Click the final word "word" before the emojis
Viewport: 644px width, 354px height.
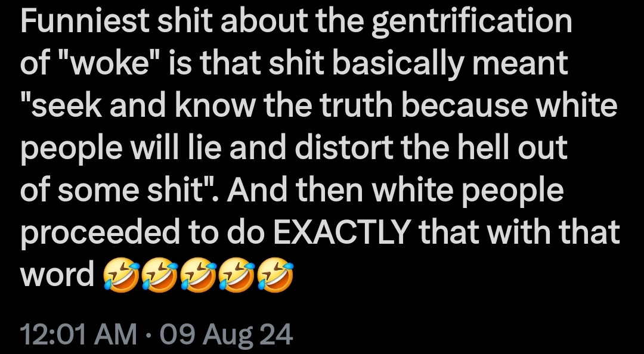point(58,274)
